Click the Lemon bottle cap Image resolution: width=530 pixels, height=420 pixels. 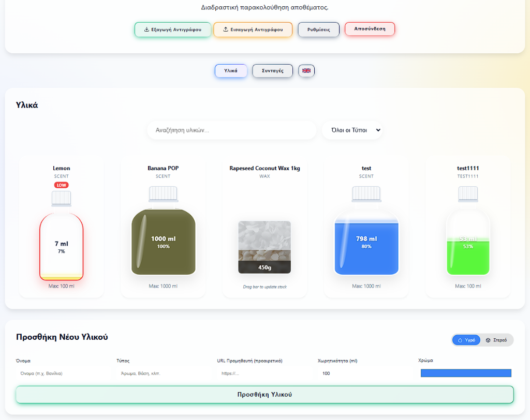pyautogui.click(x=61, y=198)
